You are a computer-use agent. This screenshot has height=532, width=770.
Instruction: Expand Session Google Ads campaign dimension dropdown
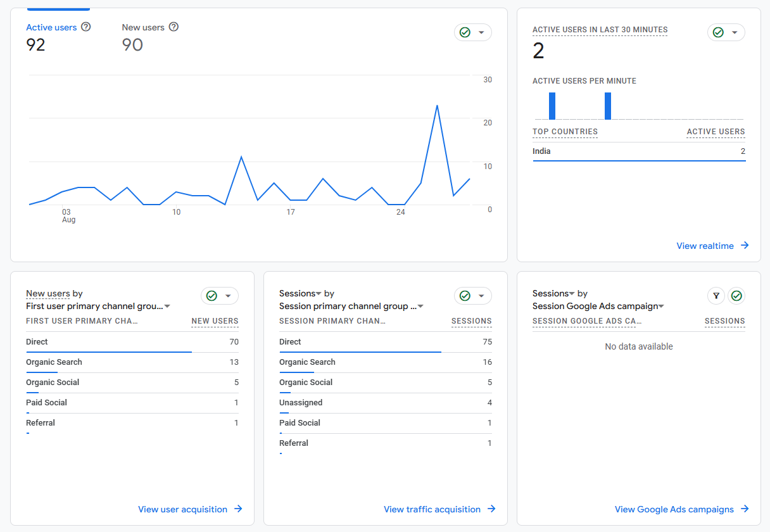[598, 306]
